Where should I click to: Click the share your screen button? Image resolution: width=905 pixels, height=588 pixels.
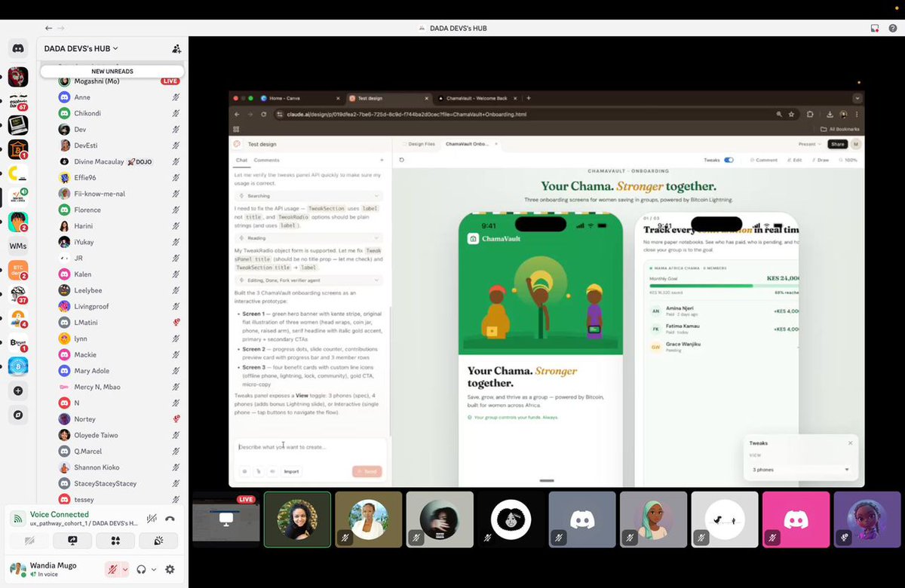(x=72, y=541)
